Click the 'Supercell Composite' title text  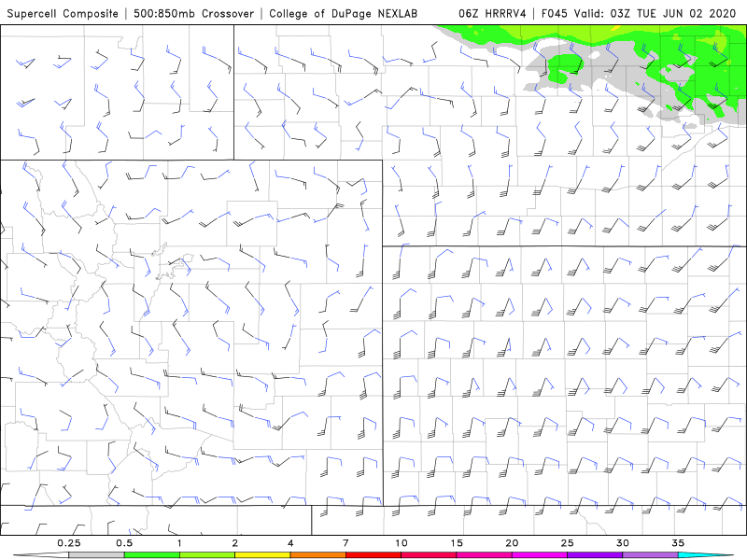click(63, 14)
